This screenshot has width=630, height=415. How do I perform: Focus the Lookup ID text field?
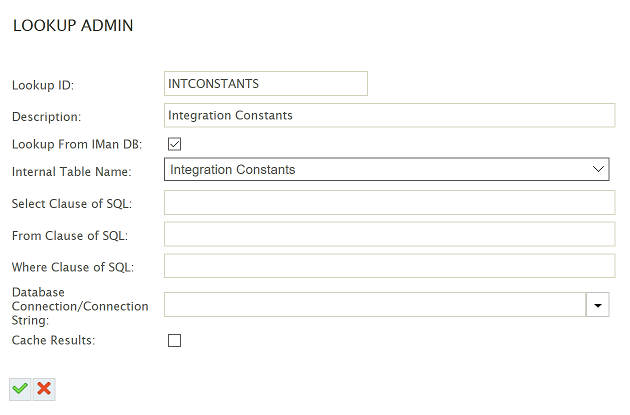[x=266, y=84]
